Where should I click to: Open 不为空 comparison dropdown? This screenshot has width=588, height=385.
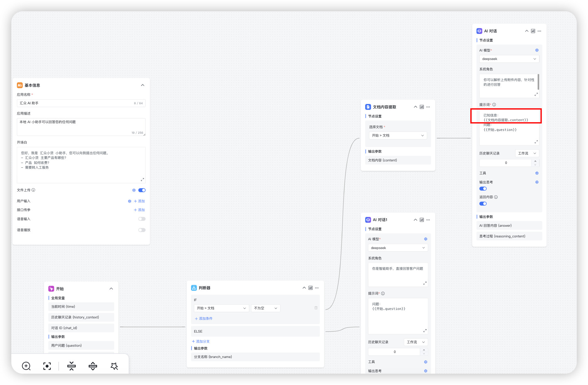pos(265,308)
